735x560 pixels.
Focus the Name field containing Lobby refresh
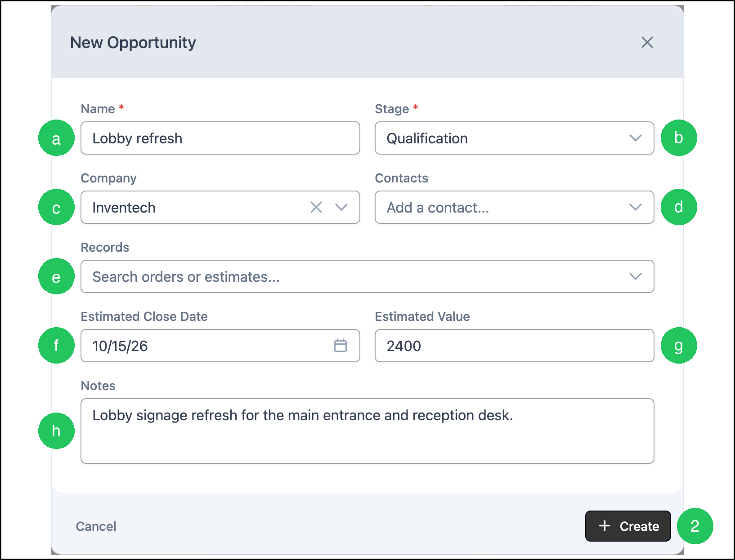[220, 138]
